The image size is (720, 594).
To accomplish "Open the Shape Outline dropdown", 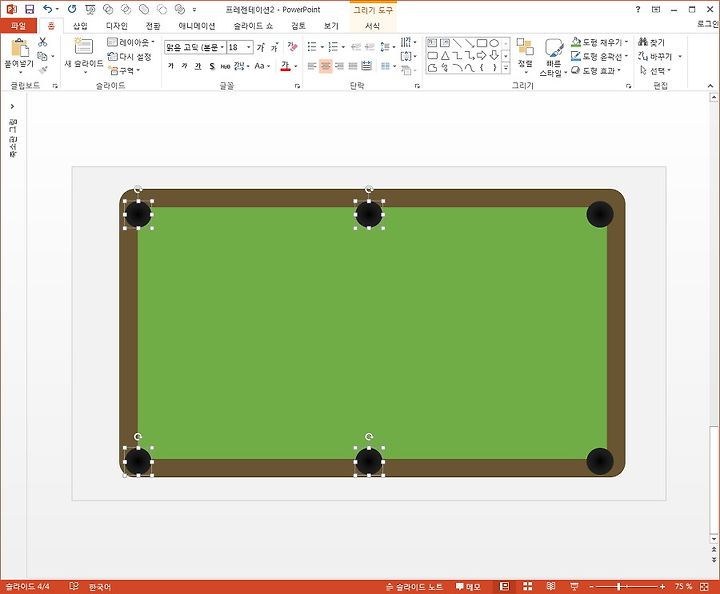I will [x=599, y=56].
